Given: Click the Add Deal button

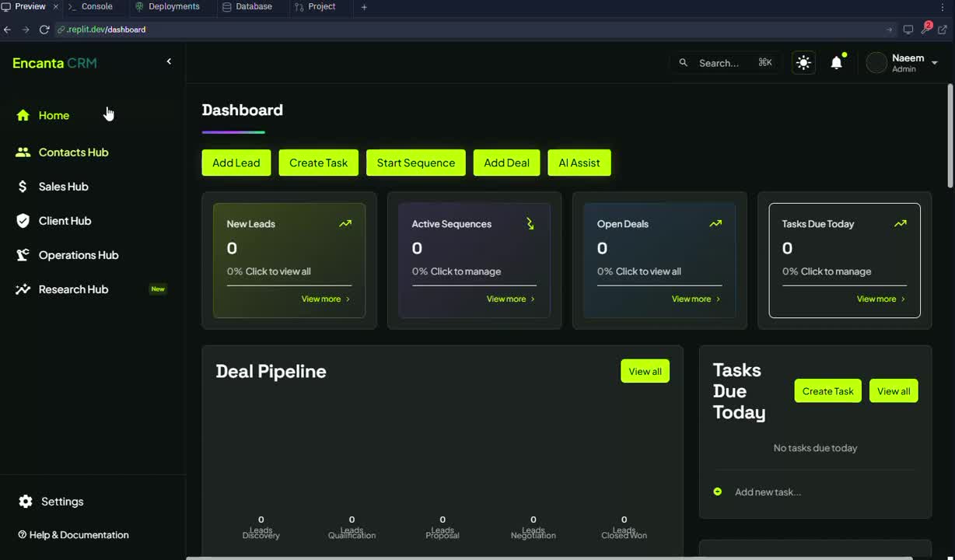Looking at the screenshot, I should (506, 163).
